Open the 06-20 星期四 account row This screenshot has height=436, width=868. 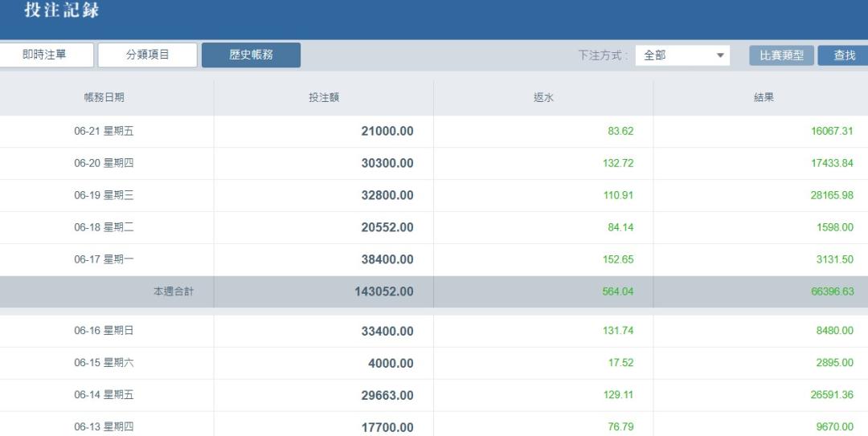(104, 164)
